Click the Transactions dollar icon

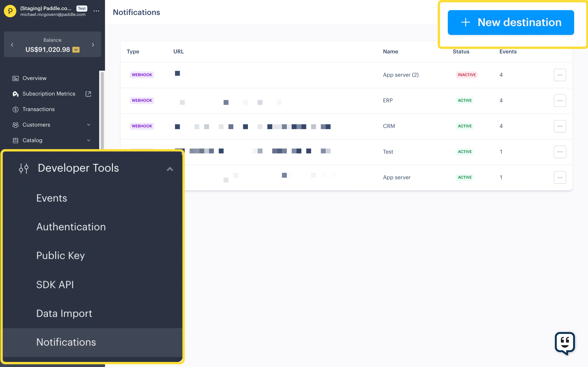(x=15, y=109)
